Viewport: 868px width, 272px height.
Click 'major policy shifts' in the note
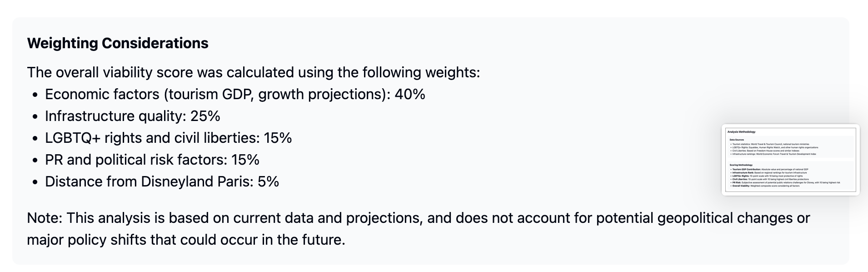click(x=86, y=240)
